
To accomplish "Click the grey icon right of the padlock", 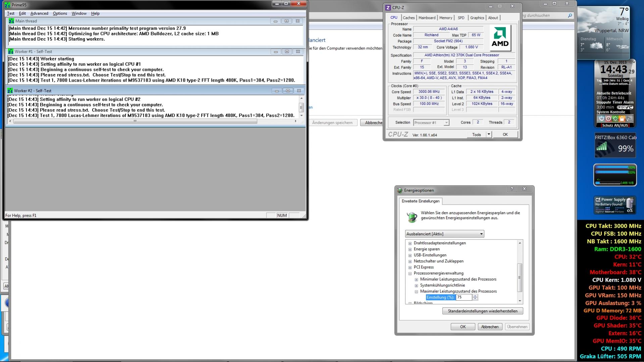I will pyautogui.click(x=629, y=118).
